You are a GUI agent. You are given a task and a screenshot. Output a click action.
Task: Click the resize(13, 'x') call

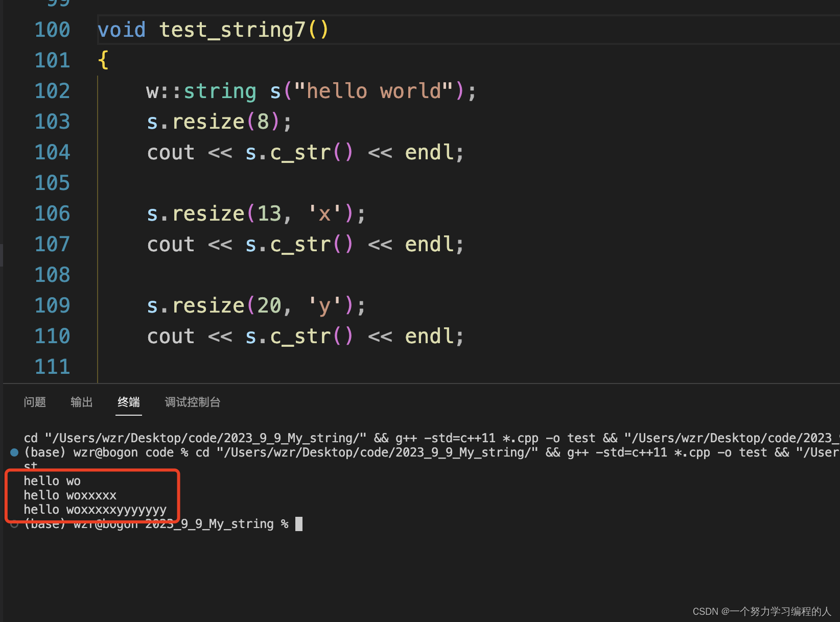click(x=263, y=213)
